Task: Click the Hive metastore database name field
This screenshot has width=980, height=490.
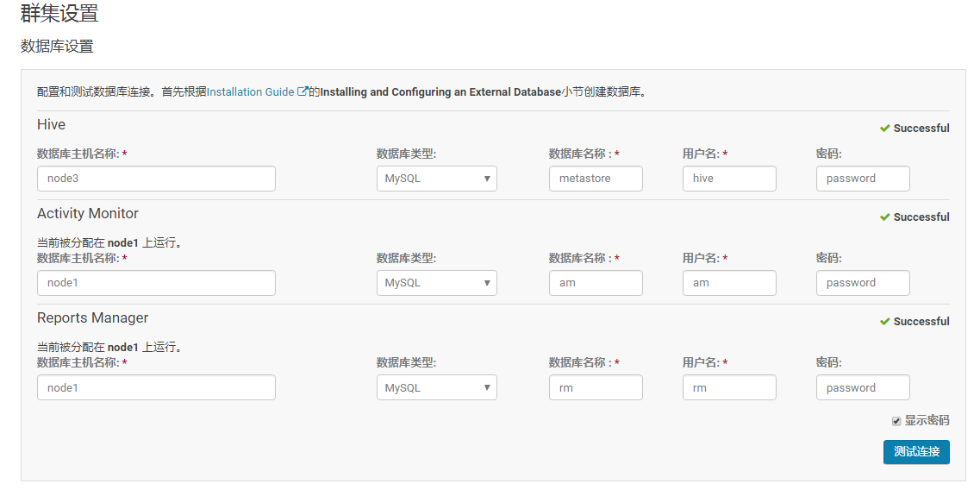Action: pos(596,179)
